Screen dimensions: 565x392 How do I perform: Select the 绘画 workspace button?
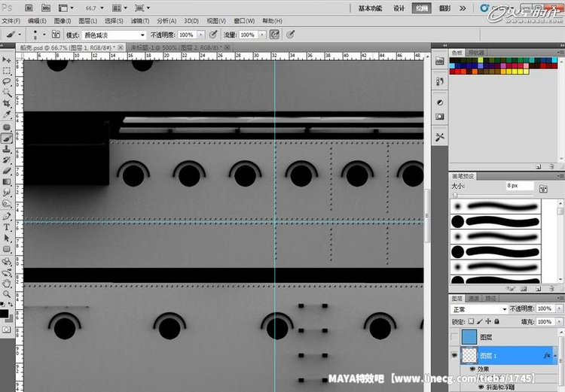click(422, 8)
